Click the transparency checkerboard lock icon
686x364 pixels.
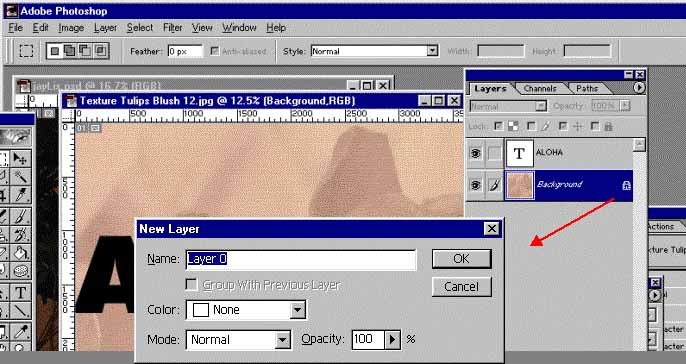[x=513, y=126]
